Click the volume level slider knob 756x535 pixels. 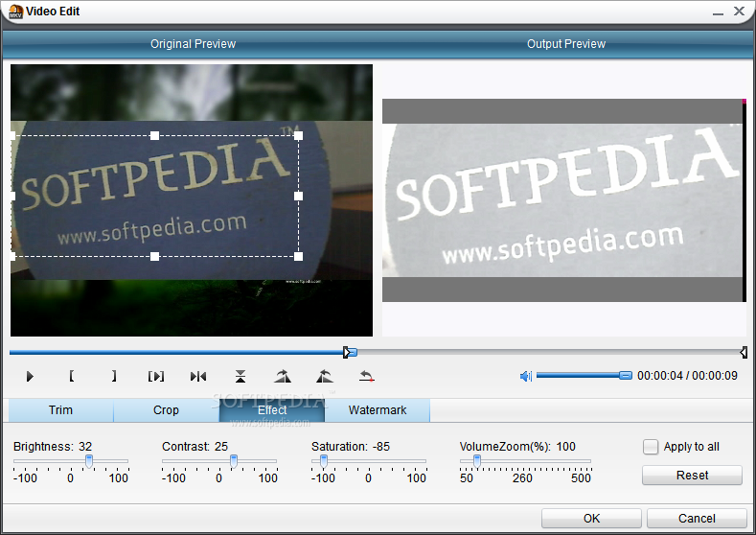click(x=626, y=375)
